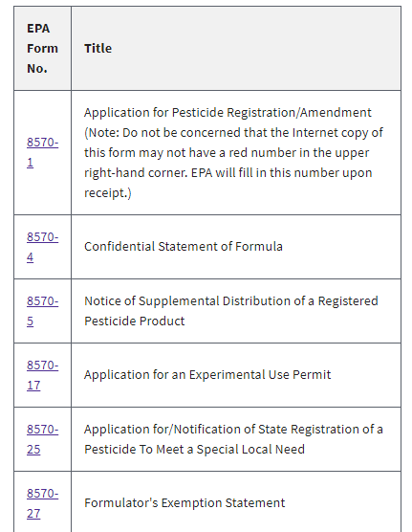Viewport: 412px width, 532px height.
Task: Click 'Pesticide To Meet a Special Local Need' line
Action: 194,449
